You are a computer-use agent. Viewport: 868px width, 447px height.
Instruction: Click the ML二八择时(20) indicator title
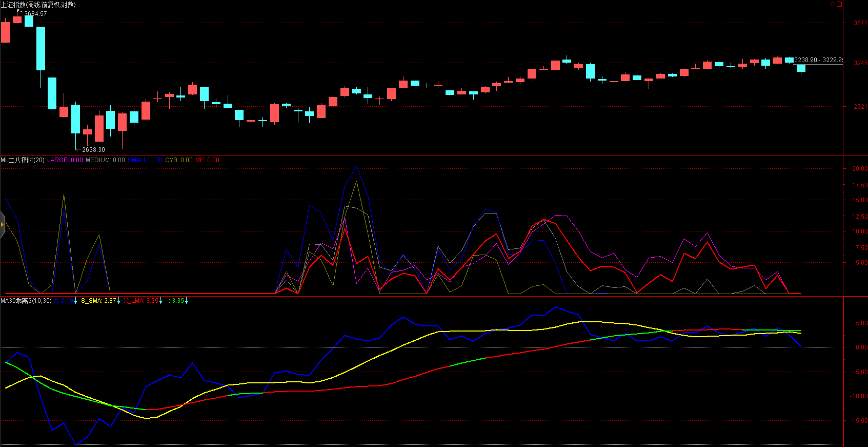[23, 160]
